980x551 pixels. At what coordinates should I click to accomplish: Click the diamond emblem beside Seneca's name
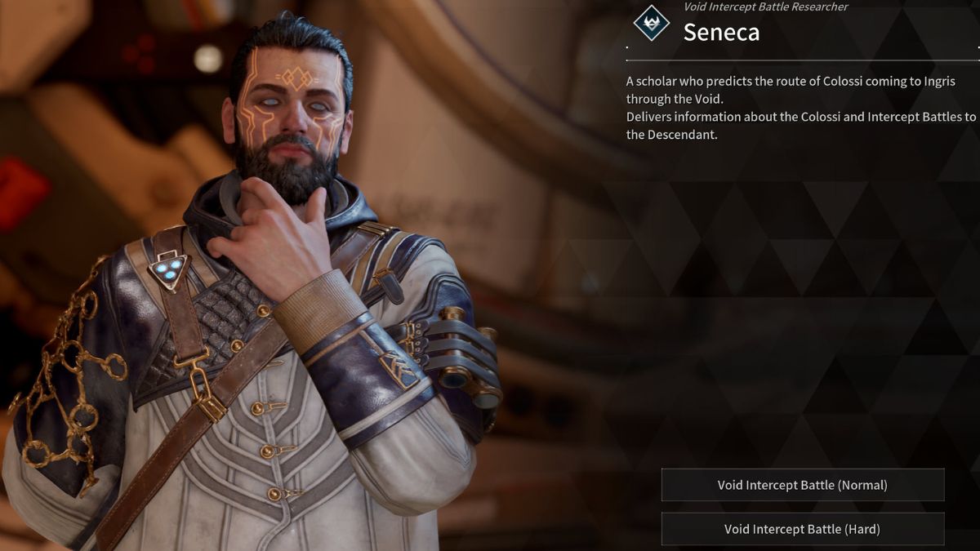point(651,23)
